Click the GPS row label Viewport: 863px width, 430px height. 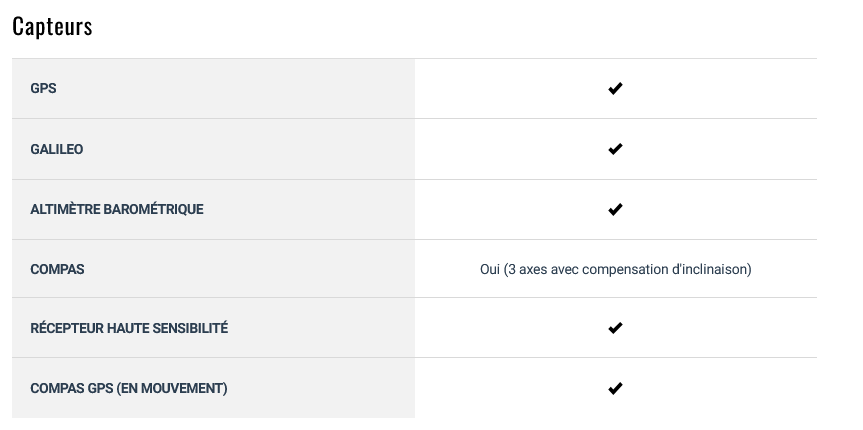coord(43,88)
